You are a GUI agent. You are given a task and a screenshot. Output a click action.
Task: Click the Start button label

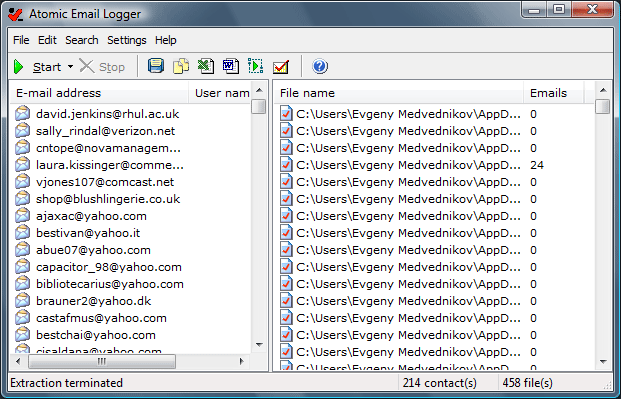click(47, 67)
